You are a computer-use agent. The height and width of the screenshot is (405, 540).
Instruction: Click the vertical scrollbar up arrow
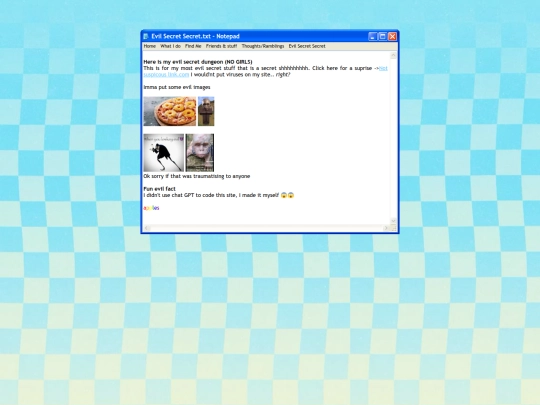click(x=393, y=55)
